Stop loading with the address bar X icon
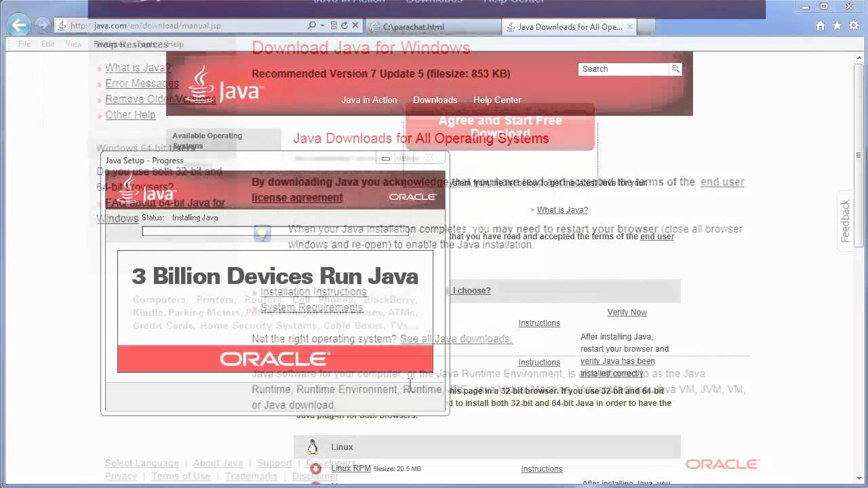Viewport: 868px width, 488px height. coord(355,26)
